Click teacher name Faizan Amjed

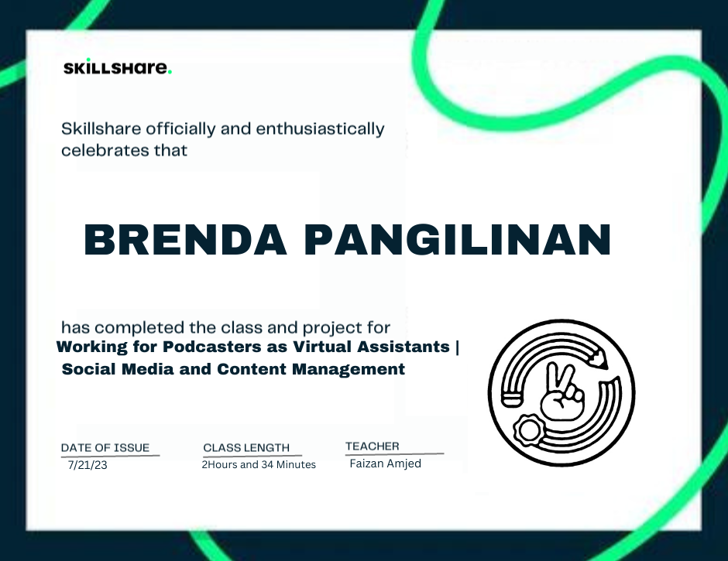coord(386,463)
